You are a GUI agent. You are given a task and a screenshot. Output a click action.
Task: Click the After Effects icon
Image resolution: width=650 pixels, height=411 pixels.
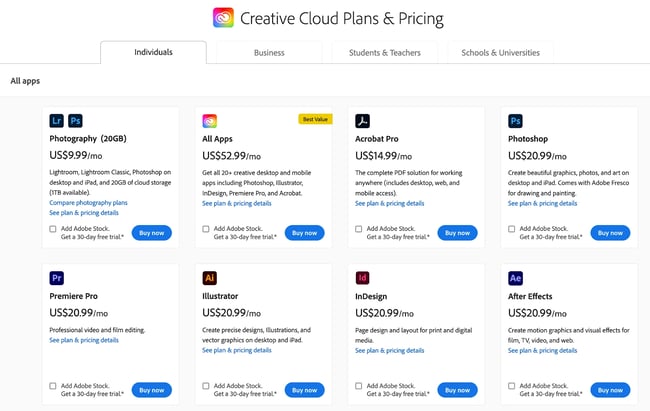point(516,278)
